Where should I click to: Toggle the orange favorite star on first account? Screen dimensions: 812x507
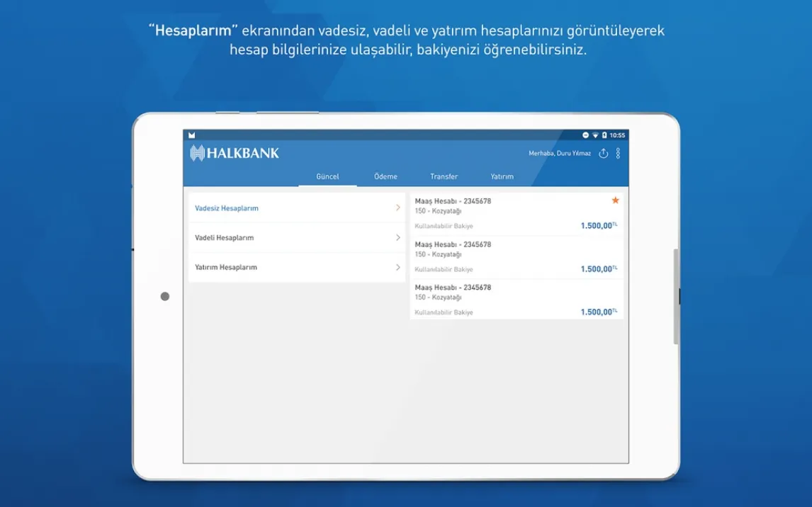615,201
